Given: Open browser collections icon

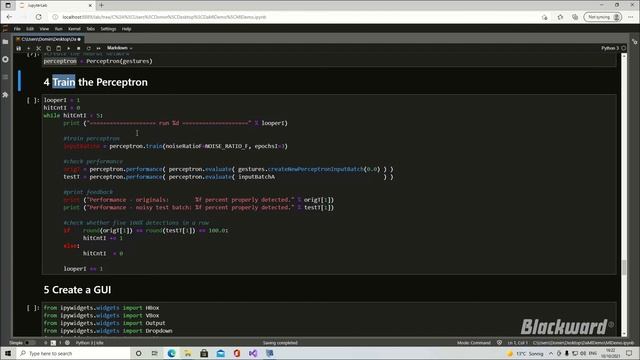Looking at the screenshot, I should pos(575,17).
